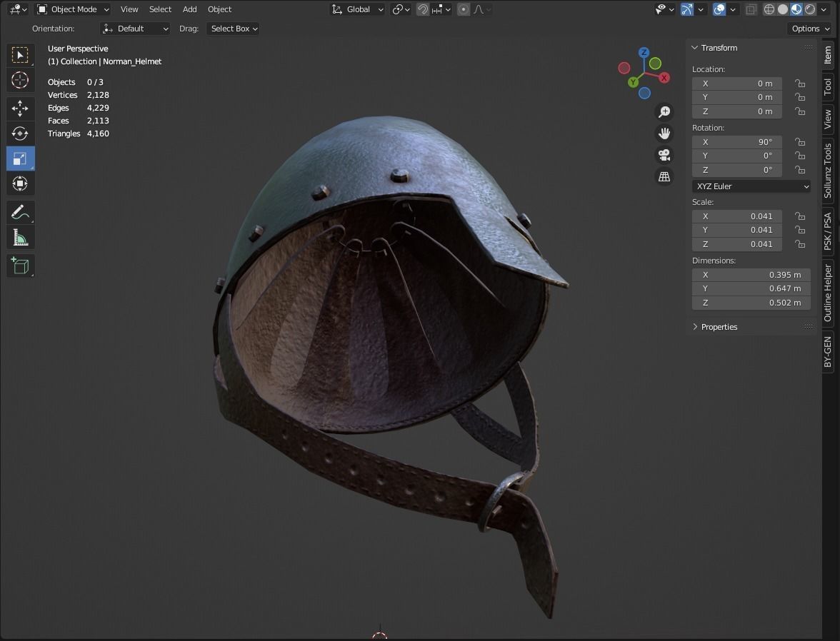Open overlays options dropdown arrow
This screenshot has height=641, width=840.
(x=733, y=9)
